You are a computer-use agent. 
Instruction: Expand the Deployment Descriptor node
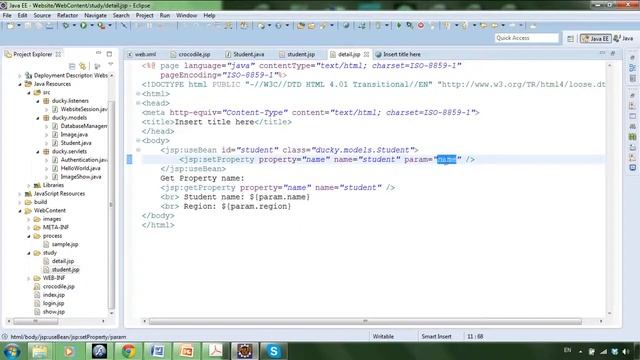(x=20, y=76)
